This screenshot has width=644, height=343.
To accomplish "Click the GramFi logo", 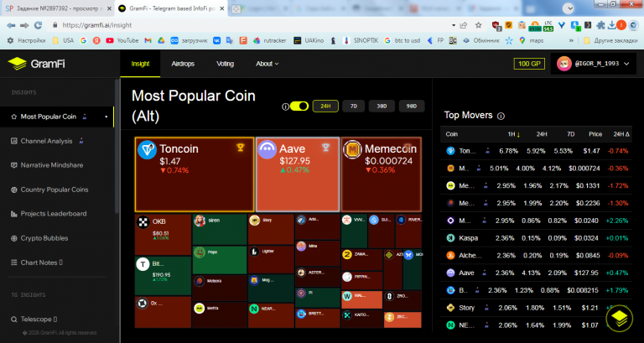I will [x=36, y=64].
